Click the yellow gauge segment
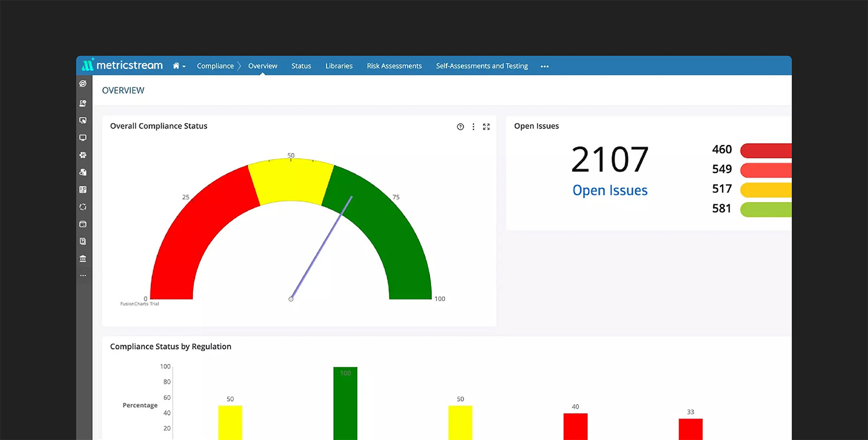Viewport: 868px width, 440px height. coord(291,181)
